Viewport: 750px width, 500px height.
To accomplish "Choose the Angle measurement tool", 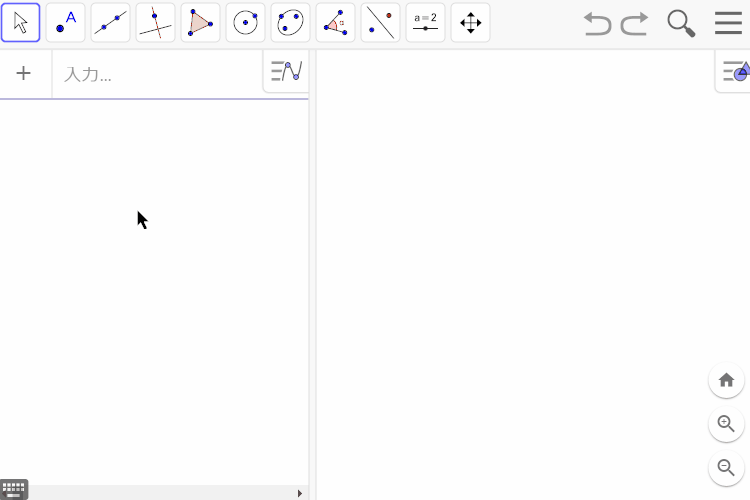I will coord(335,22).
